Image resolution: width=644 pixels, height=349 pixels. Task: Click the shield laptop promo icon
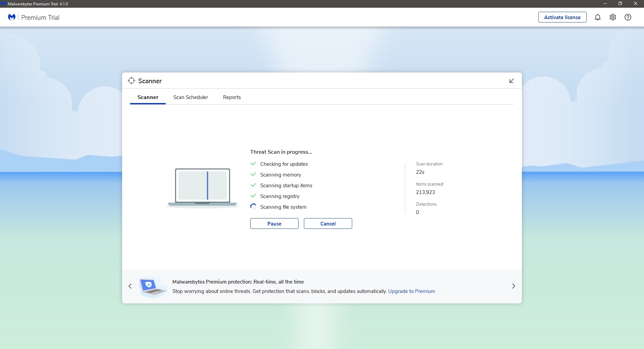tap(153, 286)
